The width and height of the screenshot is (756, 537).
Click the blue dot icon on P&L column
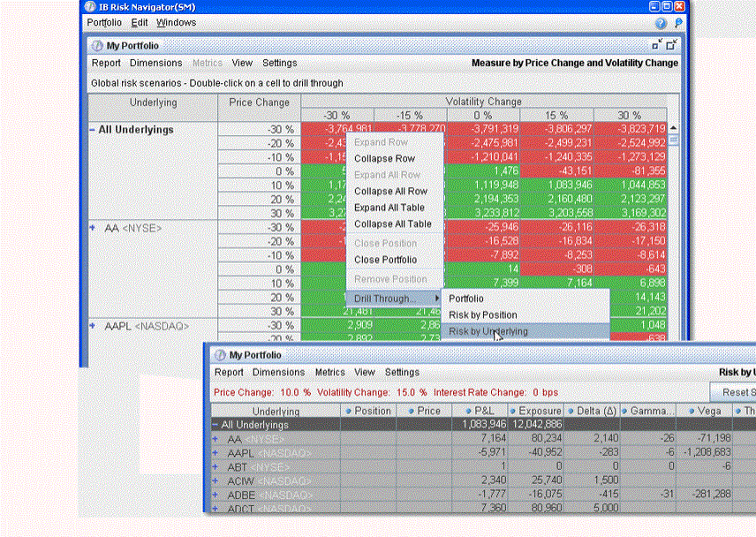(456, 412)
